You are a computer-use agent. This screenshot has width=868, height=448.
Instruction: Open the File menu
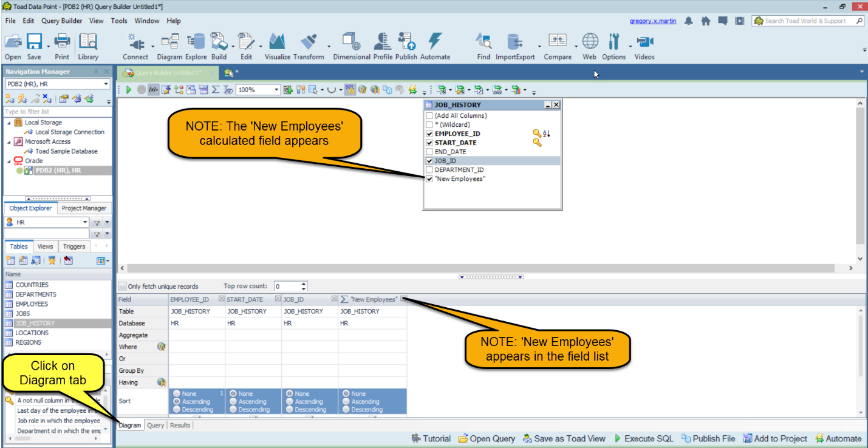point(10,21)
